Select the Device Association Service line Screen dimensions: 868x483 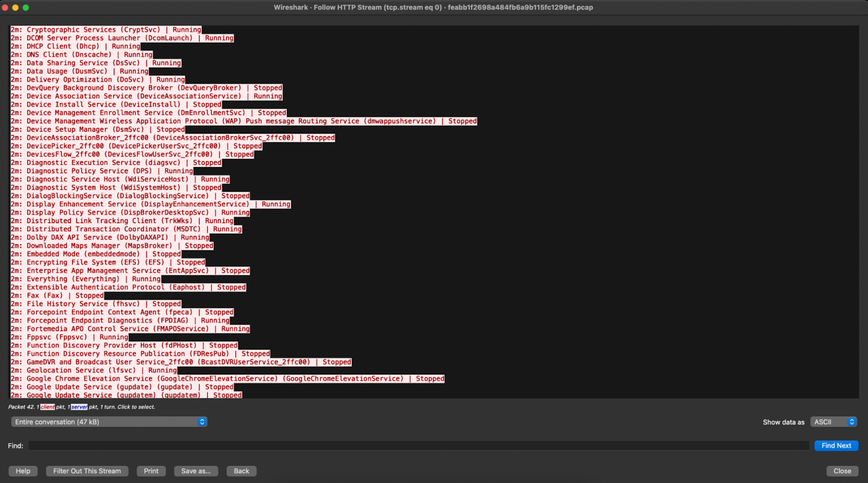tap(146, 96)
